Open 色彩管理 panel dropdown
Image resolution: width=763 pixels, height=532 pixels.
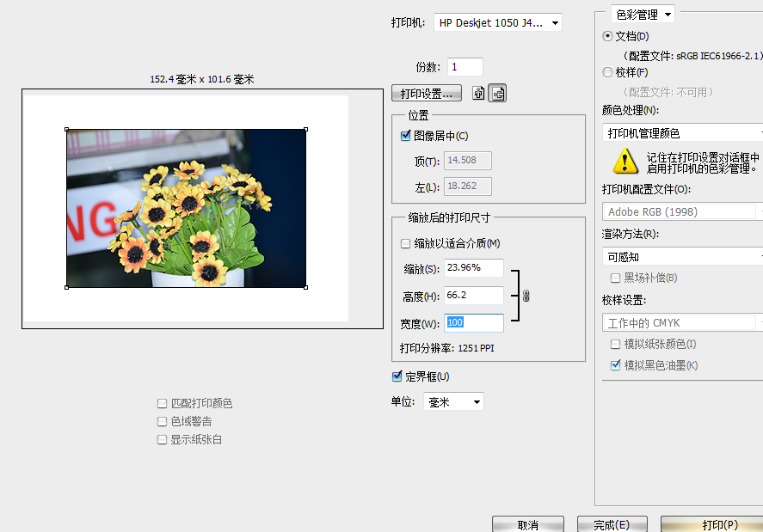(x=643, y=15)
